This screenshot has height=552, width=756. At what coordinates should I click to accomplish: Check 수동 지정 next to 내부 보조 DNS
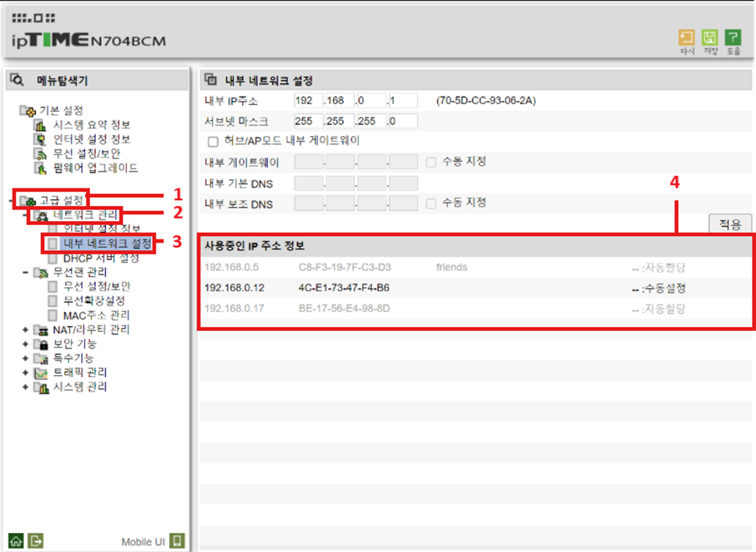(430, 203)
